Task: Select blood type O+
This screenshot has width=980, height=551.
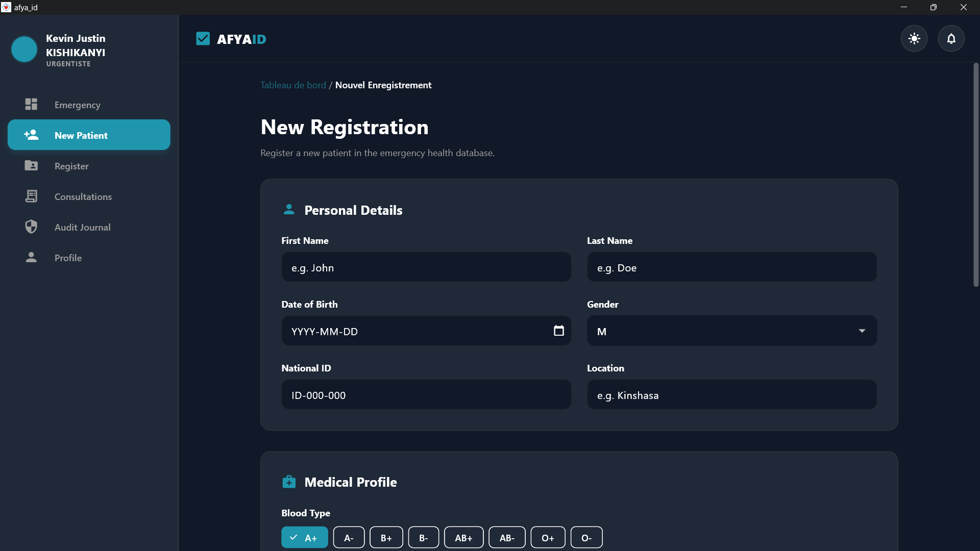Action: click(548, 538)
